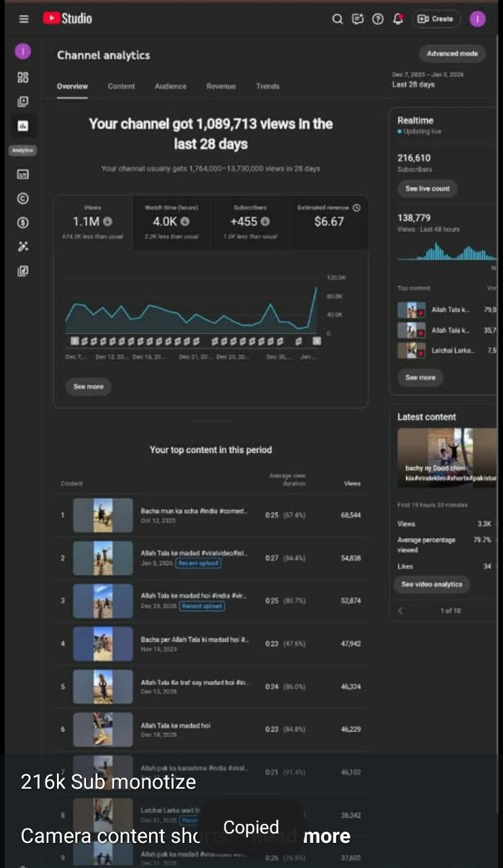Open Dashboard icon in left sidebar
The height and width of the screenshot is (868, 503).
click(23, 77)
